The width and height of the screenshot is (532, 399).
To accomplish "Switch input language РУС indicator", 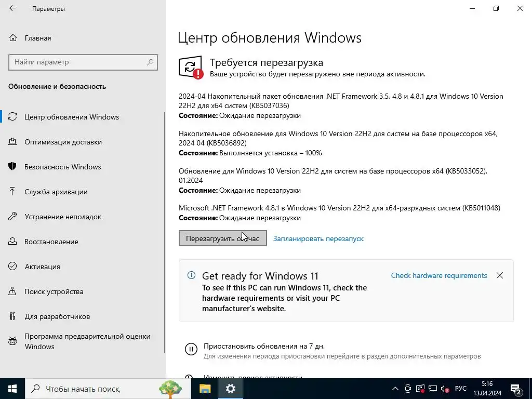I will (460, 389).
